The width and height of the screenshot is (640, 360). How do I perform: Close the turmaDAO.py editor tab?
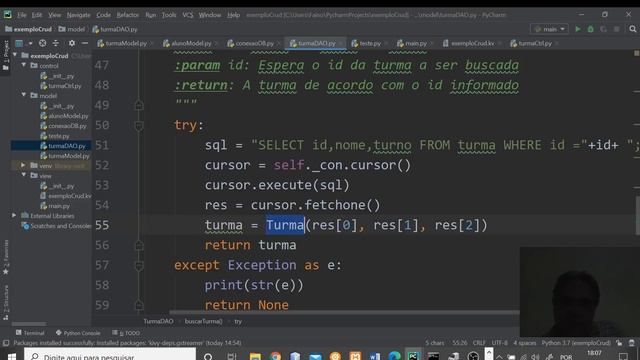click(341, 43)
